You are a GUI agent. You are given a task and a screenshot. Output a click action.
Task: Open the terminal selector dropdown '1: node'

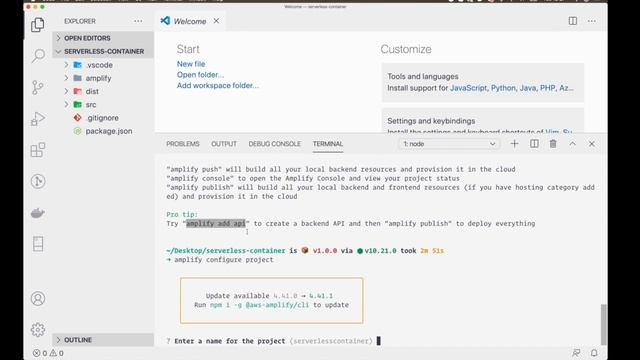click(449, 144)
